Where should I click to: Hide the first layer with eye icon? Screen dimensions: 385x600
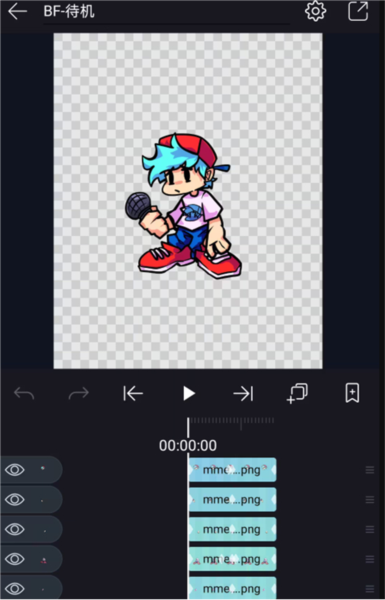click(15, 470)
